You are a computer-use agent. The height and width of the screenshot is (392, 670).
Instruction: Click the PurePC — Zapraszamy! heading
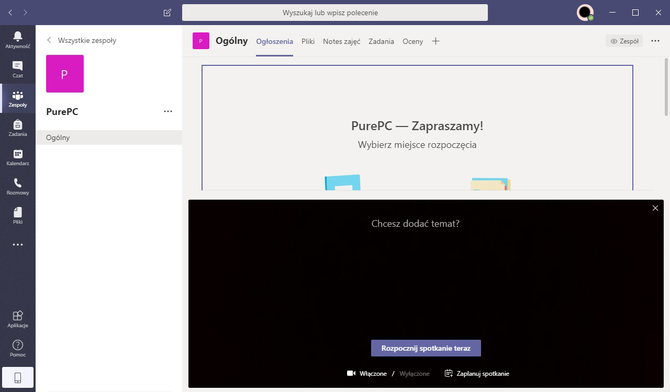(417, 126)
